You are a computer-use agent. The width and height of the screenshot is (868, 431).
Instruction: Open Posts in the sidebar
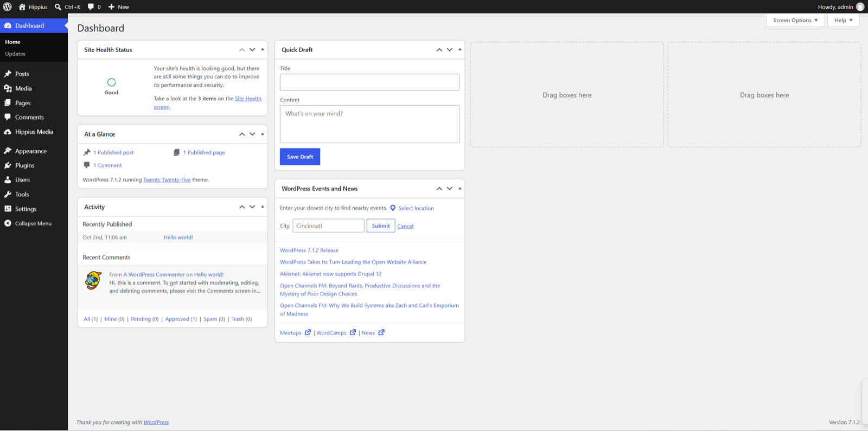click(34, 74)
